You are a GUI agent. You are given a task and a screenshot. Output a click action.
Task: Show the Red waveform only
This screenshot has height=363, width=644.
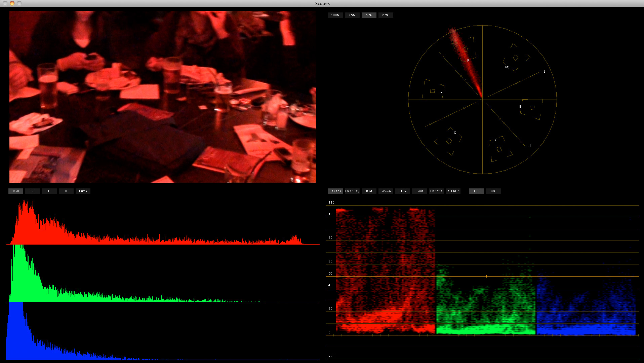pyautogui.click(x=369, y=191)
